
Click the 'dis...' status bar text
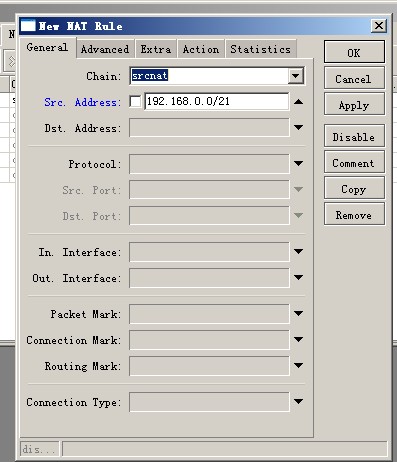click(39, 449)
